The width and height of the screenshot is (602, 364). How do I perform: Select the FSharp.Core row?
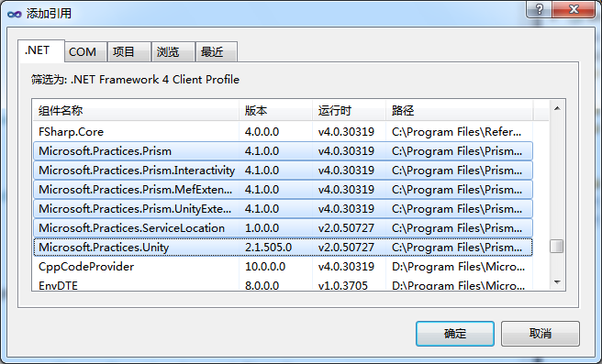(x=283, y=131)
